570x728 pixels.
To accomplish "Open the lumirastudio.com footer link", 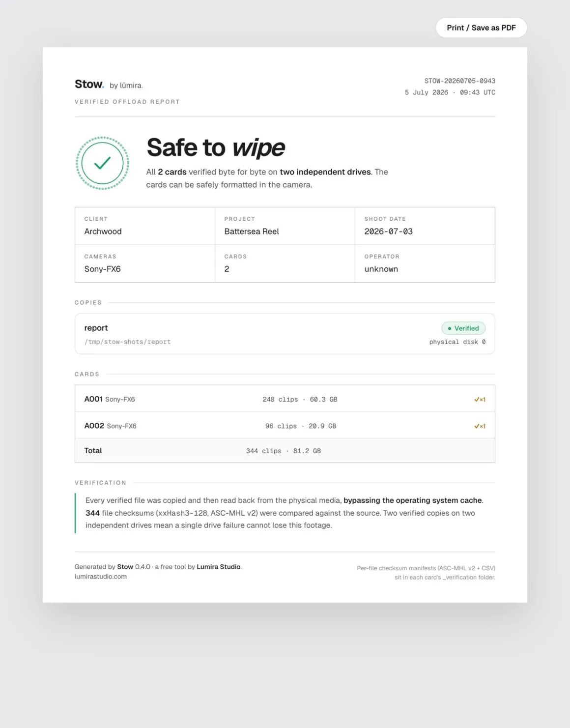I will [x=101, y=577].
